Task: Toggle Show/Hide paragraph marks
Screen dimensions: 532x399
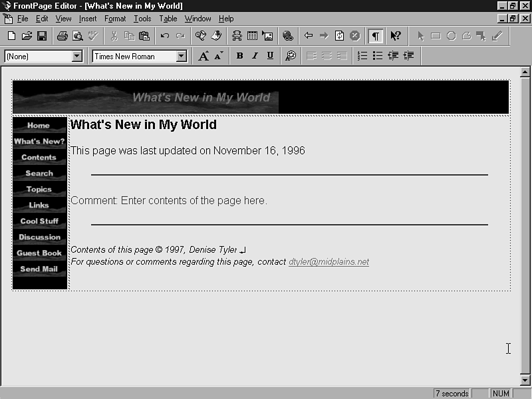Action: pyautogui.click(x=376, y=36)
